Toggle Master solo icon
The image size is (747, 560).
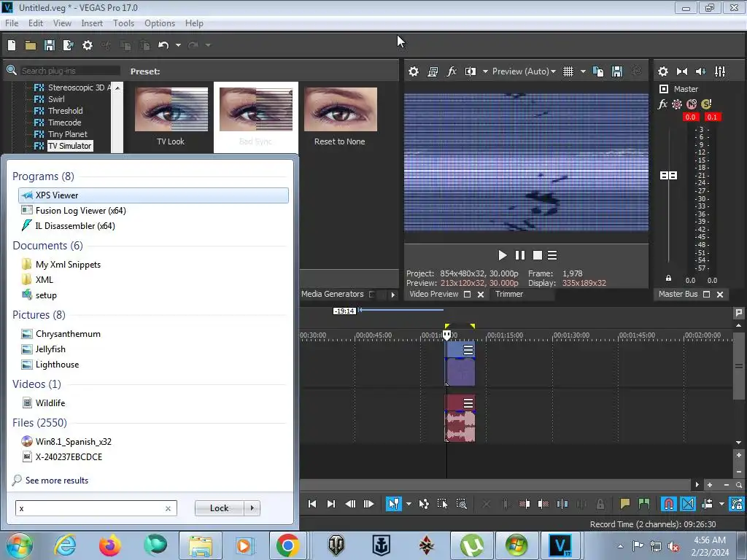[x=706, y=104]
